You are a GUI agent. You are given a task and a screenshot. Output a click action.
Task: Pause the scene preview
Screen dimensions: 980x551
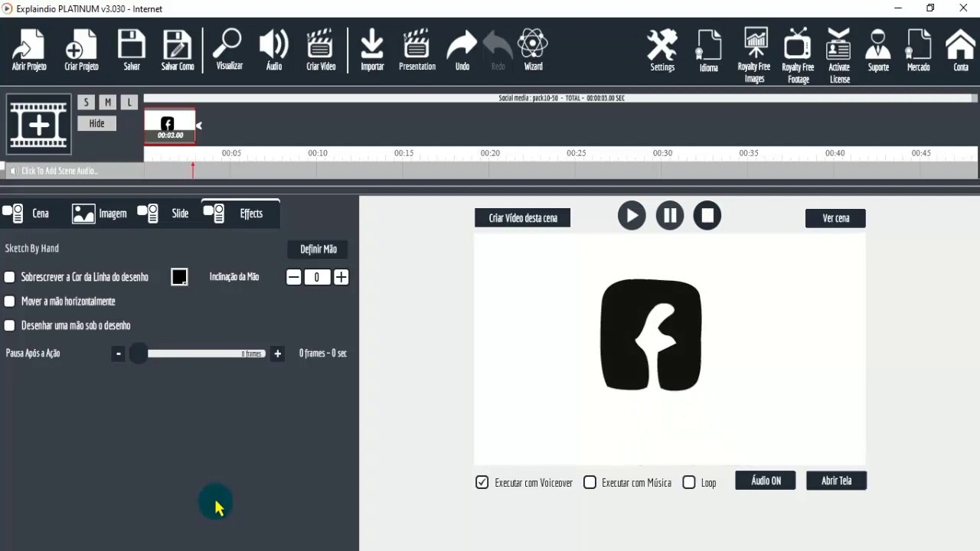[670, 216]
